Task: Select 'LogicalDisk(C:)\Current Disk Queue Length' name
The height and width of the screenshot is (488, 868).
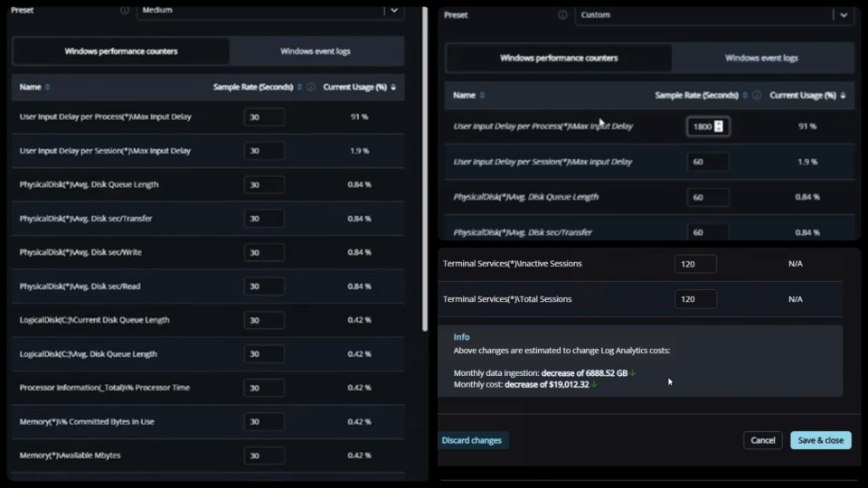Action: coord(94,320)
